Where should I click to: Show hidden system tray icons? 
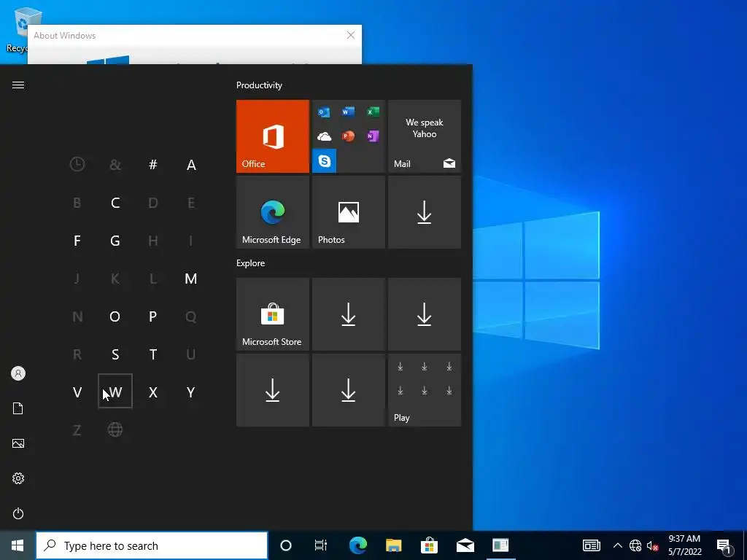(617, 545)
